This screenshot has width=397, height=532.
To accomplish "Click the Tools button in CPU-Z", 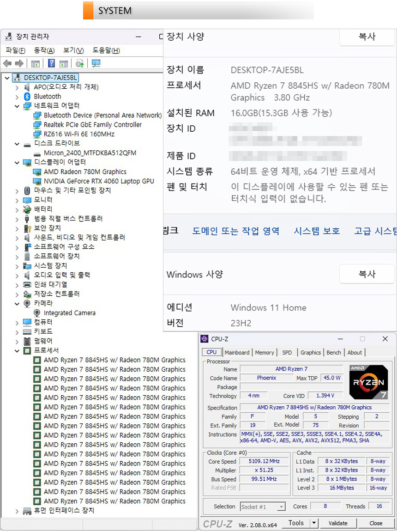I will 296,523.
